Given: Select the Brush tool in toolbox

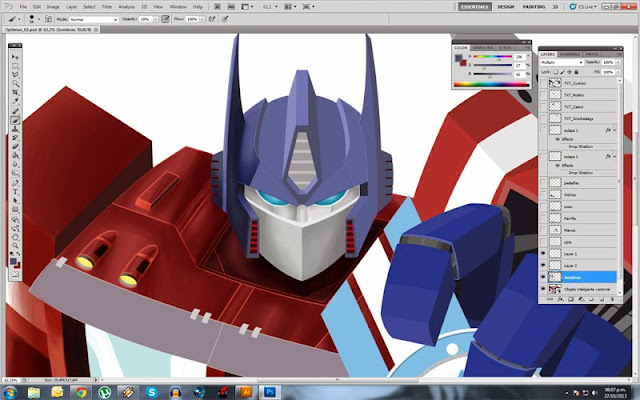Looking at the screenshot, I should tap(15, 120).
